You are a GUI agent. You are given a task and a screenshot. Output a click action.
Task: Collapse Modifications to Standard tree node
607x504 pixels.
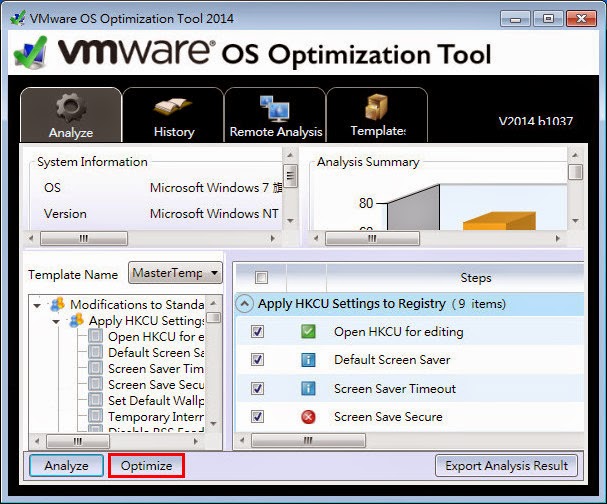[x=37, y=305]
